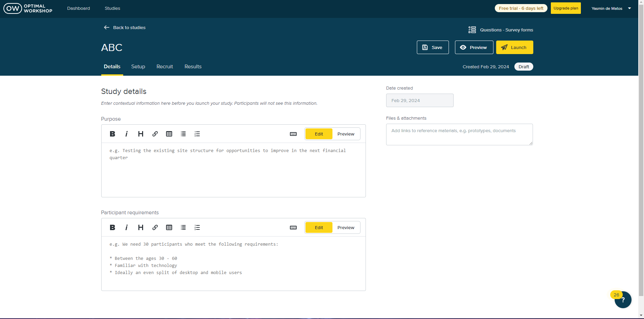This screenshot has width=644, height=319.
Task: Click the Back to studies arrow icon
Action: point(107,27)
